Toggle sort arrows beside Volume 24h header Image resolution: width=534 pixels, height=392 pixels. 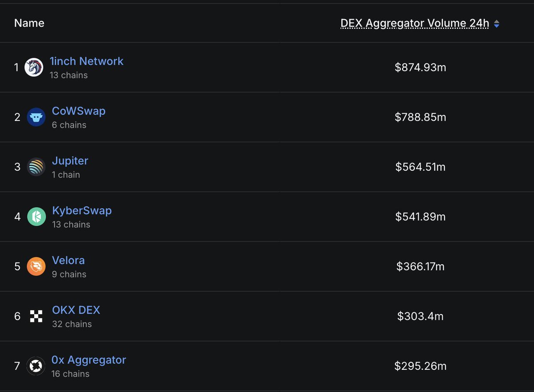[x=497, y=24]
